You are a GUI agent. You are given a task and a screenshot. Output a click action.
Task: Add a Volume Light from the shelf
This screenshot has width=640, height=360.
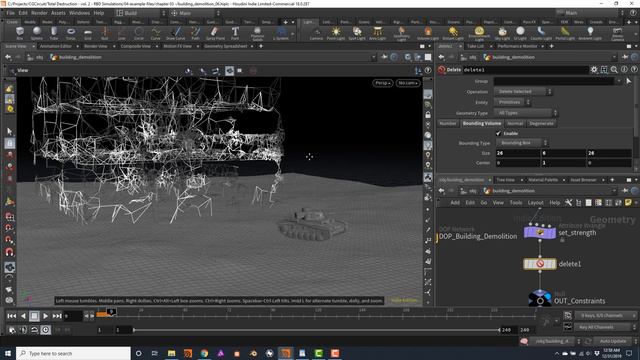click(x=428, y=33)
